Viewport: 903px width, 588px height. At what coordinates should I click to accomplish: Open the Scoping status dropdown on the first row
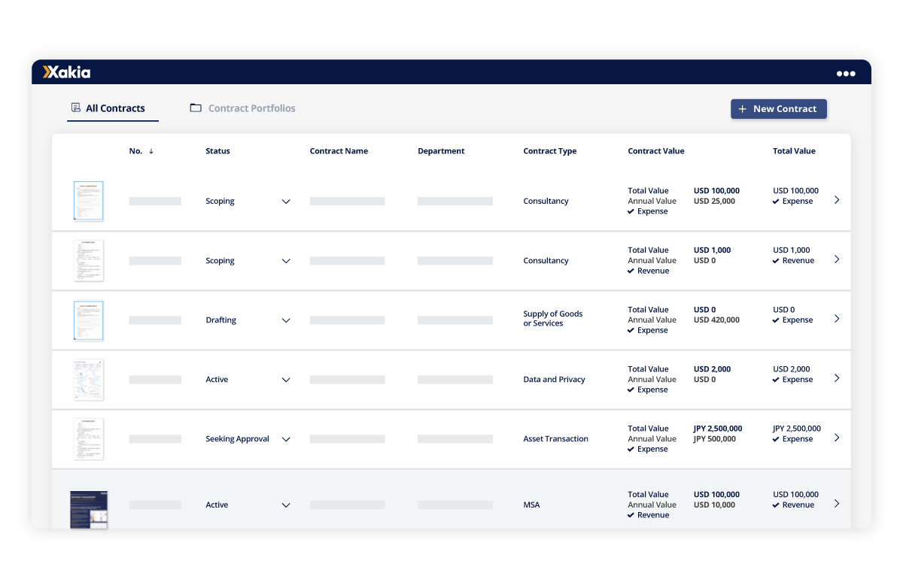point(286,201)
